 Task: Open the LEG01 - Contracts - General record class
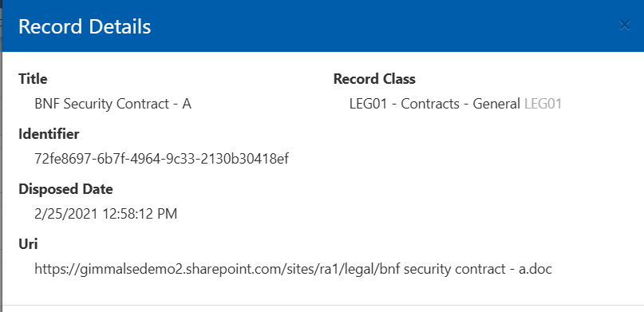tap(435, 104)
